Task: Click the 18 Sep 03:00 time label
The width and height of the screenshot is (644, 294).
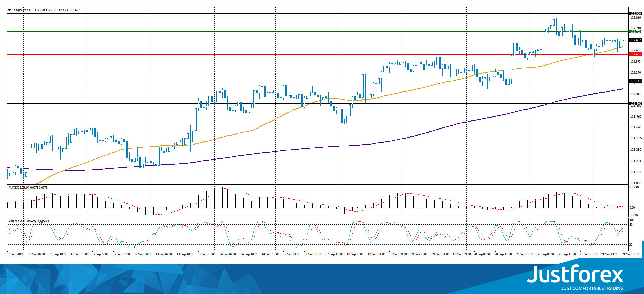Action: (x=355, y=254)
